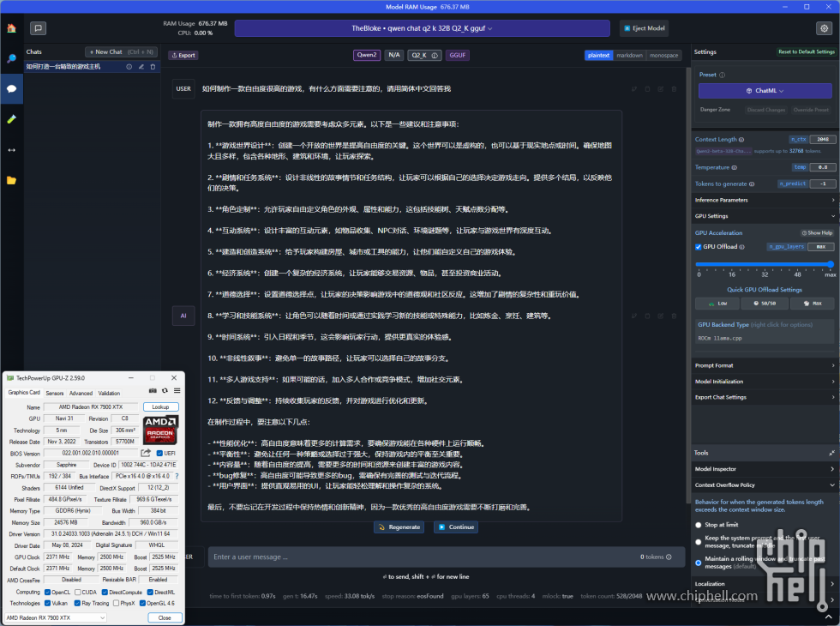Open the Local Server arrows sidebar icon
The height and width of the screenshot is (626, 840).
coord(11,149)
